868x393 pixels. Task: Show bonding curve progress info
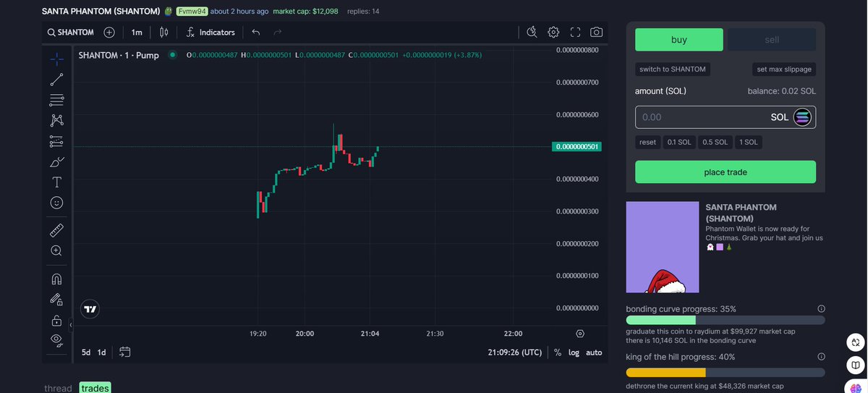point(821,308)
